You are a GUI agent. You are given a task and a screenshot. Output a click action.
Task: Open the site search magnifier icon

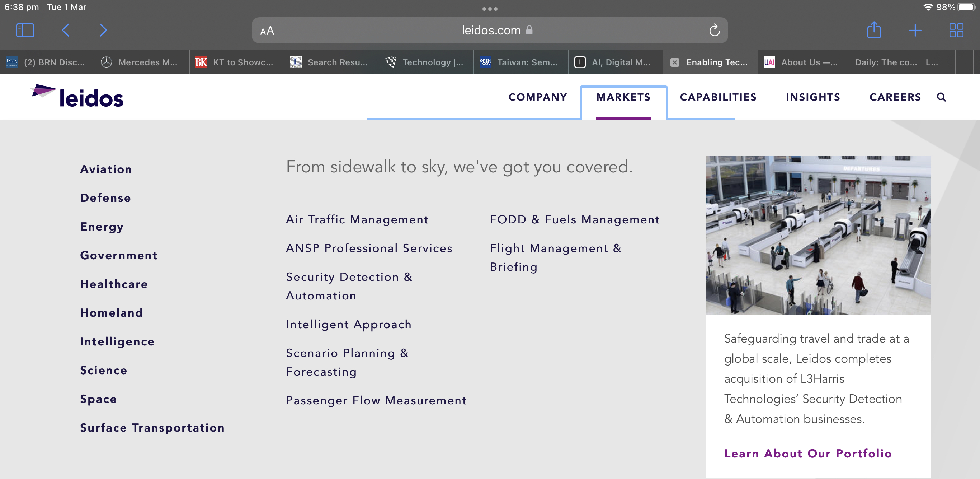point(941,97)
